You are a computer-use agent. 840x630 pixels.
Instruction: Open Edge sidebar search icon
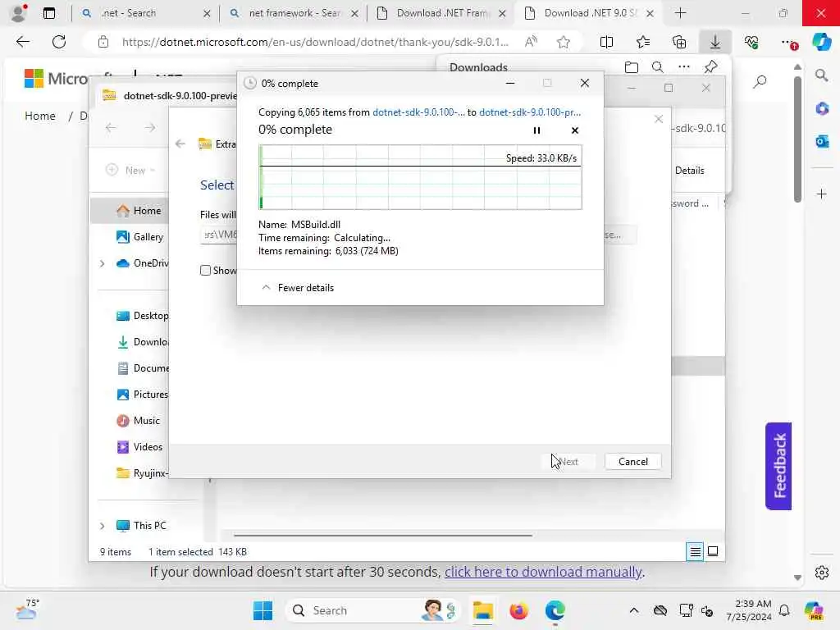[x=821, y=75]
